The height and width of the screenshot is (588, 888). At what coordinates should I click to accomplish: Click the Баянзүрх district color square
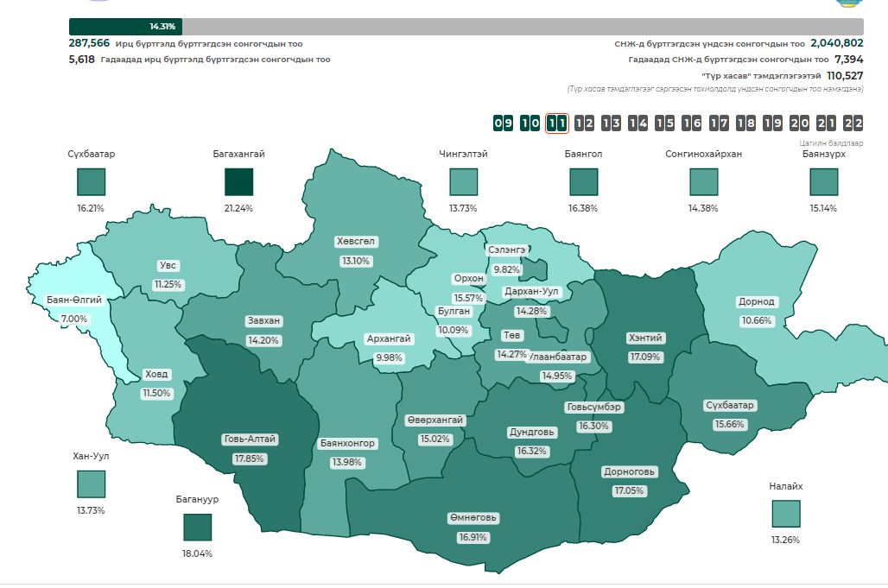tap(823, 182)
